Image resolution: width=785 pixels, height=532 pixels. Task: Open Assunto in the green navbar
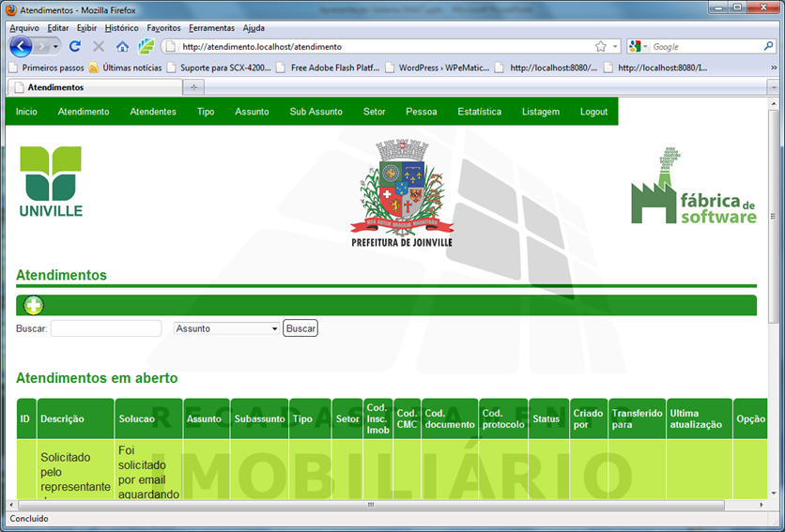[252, 112]
